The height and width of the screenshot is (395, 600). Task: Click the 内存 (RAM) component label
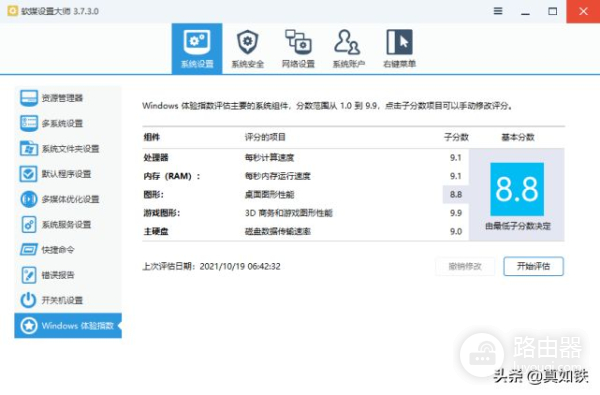[x=171, y=176]
